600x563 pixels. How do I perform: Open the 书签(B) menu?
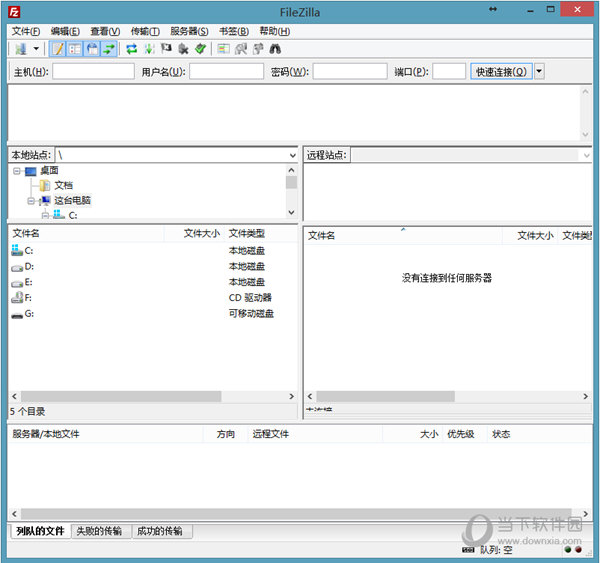(x=234, y=31)
